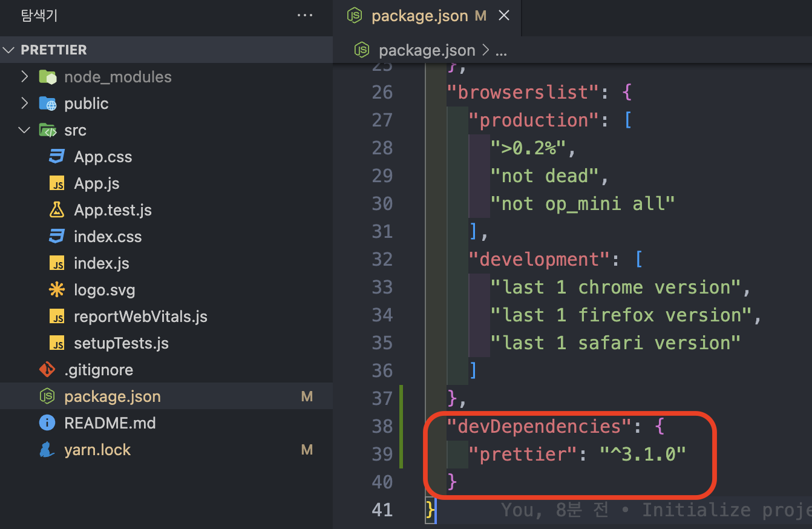This screenshot has width=812, height=529.
Task: Select the src folder label
Action: point(75,130)
